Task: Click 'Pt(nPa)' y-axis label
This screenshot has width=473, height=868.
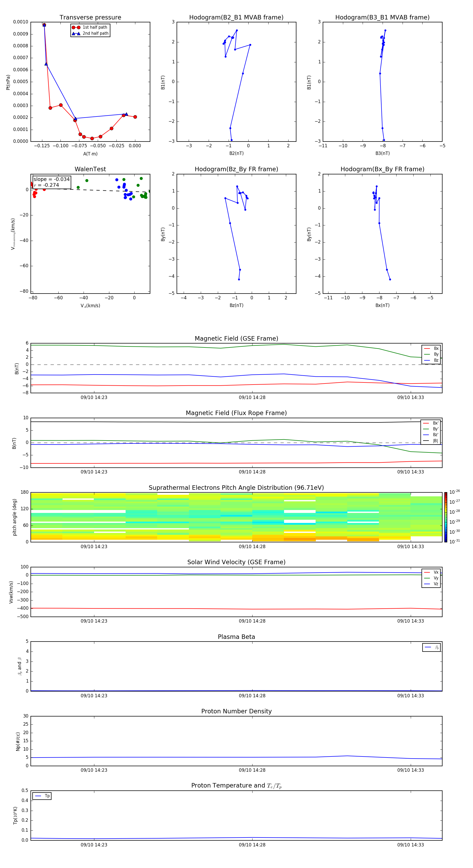Action: coord(8,82)
